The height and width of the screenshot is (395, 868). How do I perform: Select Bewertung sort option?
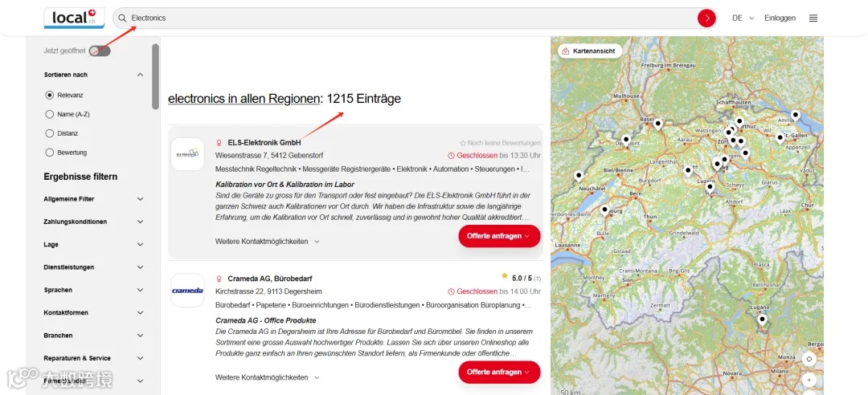click(49, 153)
